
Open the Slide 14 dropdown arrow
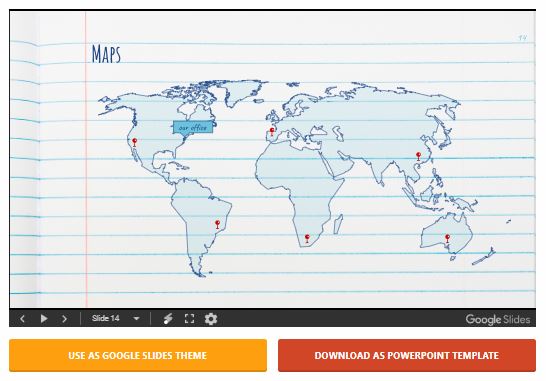tap(136, 319)
